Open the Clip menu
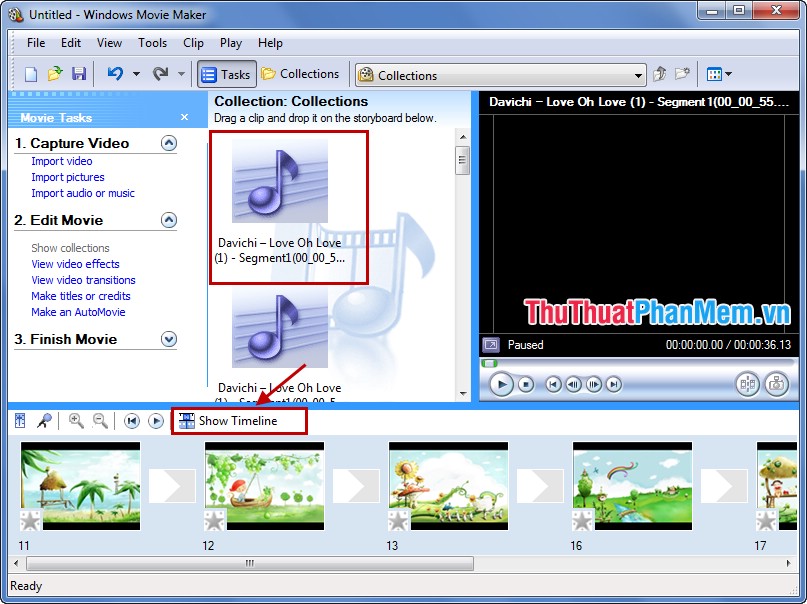The height and width of the screenshot is (604, 807). tap(193, 43)
